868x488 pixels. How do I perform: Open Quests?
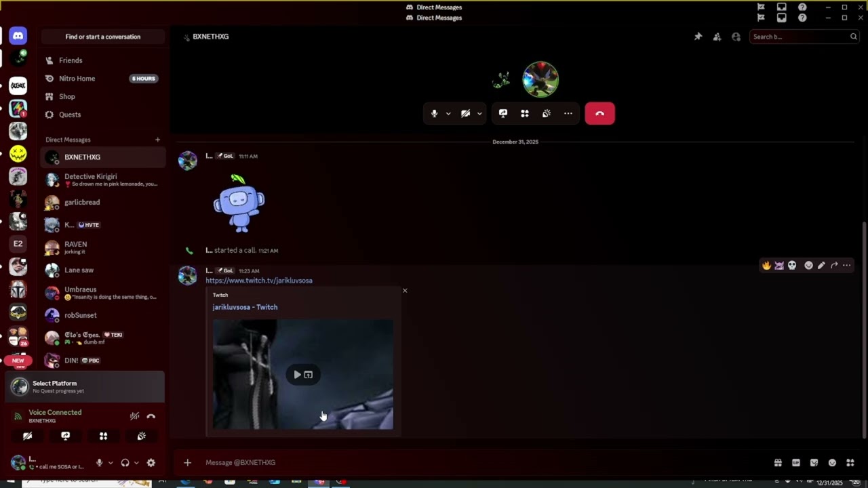tap(103, 115)
